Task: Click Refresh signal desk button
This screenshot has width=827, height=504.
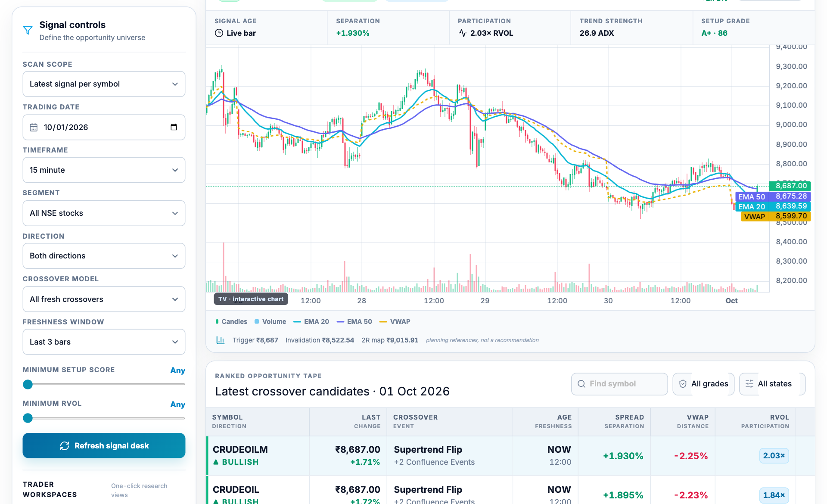Action: [104, 446]
